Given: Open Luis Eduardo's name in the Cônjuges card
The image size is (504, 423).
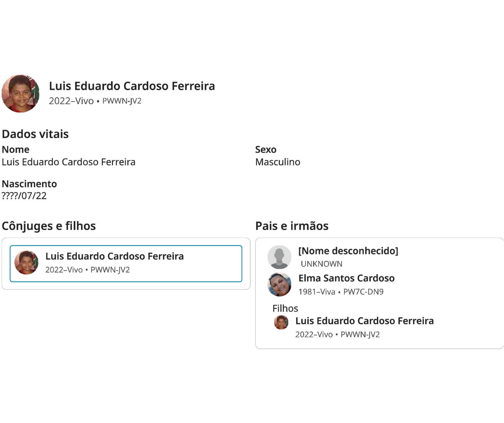Looking at the screenshot, I should 114,256.
